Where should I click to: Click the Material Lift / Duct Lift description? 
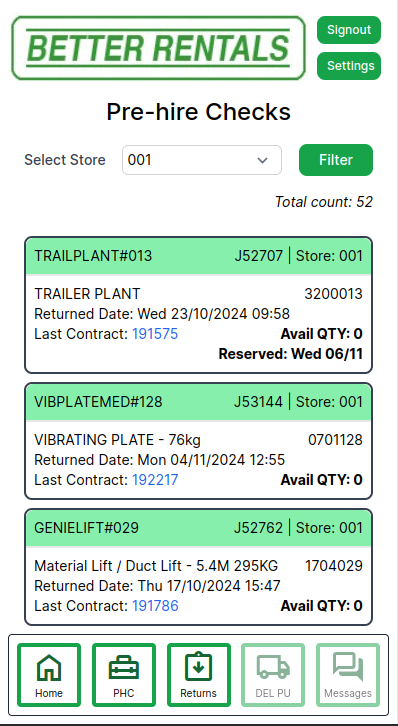click(x=156, y=566)
